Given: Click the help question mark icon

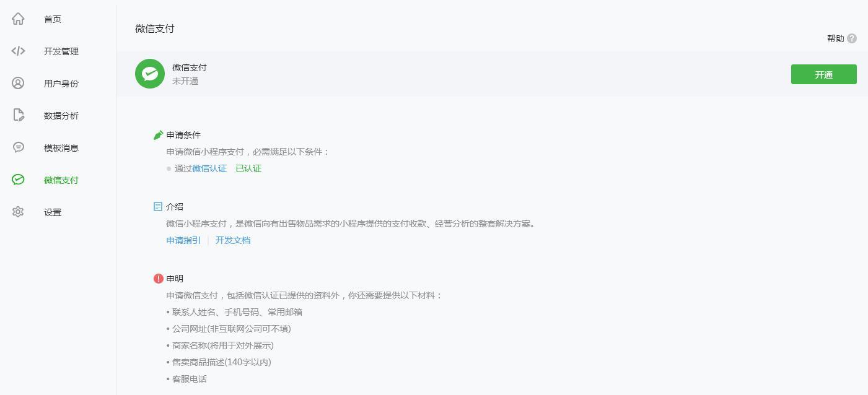Looking at the screenshot, I should (852, 38).
